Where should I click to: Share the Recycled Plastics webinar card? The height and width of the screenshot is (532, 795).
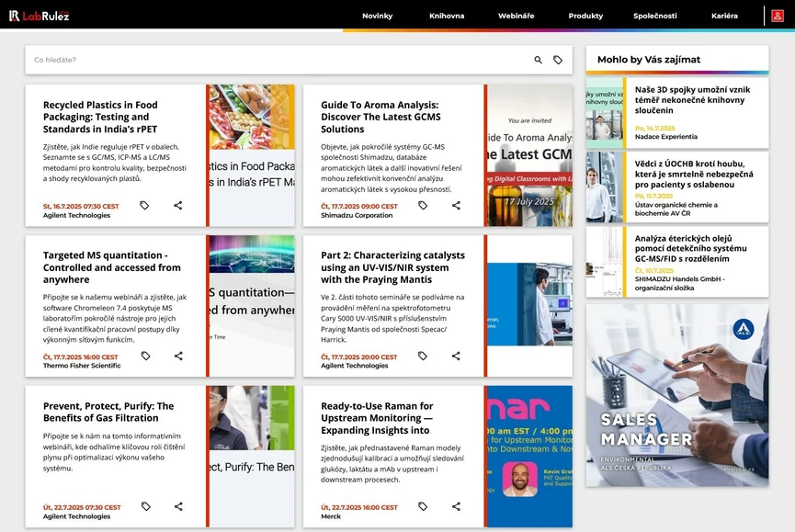(x=178, y=206)
